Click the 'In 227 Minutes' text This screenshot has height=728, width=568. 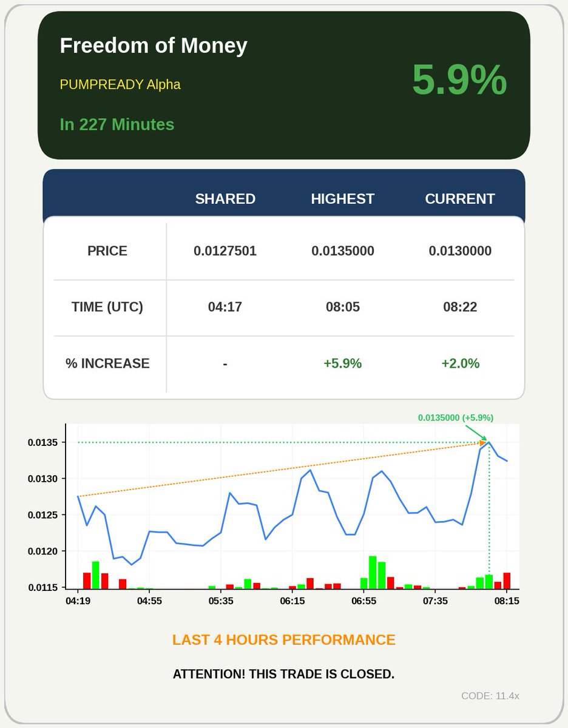117,124
